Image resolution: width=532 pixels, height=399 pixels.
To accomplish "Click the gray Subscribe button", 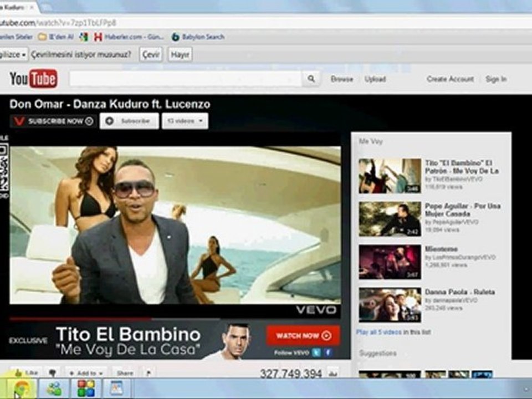I will tap(129, 121).
